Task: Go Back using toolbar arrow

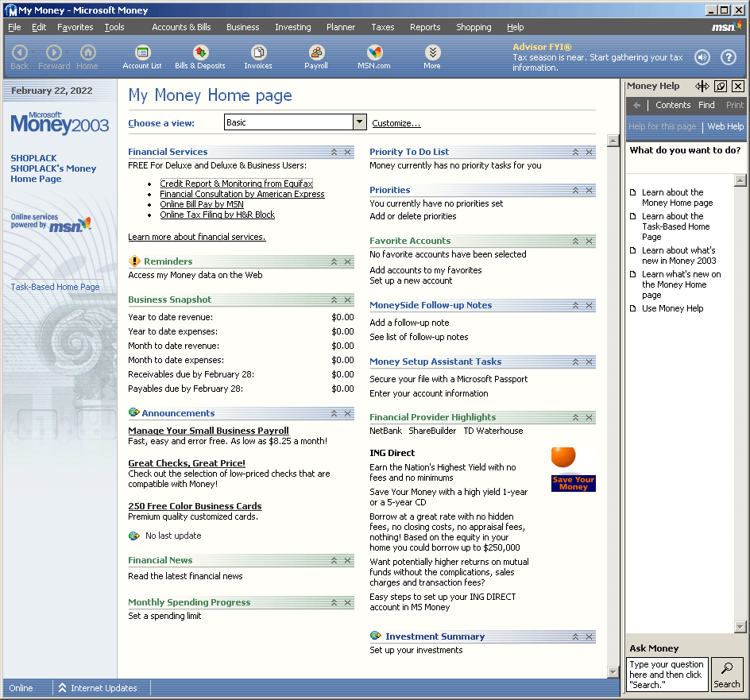Action: [x=20, y=57]
